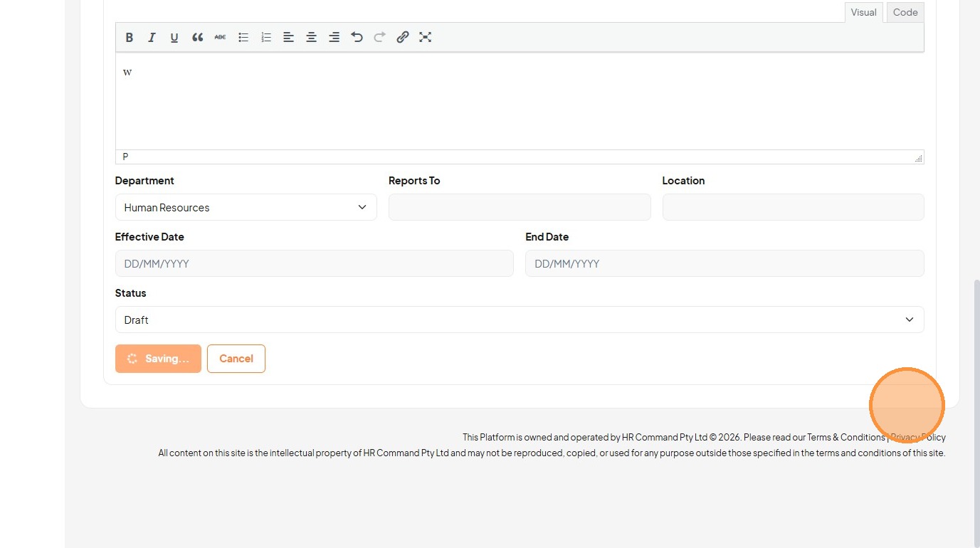Image resolution: width=980 pixels, height=548 pixels.
Task: Open the Terms & Conditions link
Action: pos(846,438)
